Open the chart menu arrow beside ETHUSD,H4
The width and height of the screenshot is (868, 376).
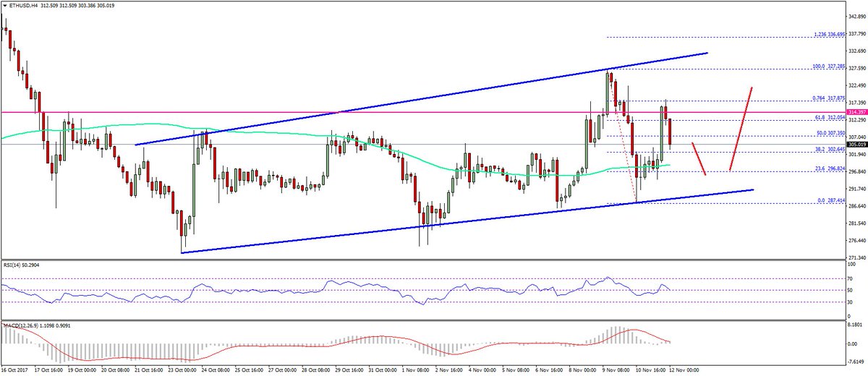coord(4,5)
